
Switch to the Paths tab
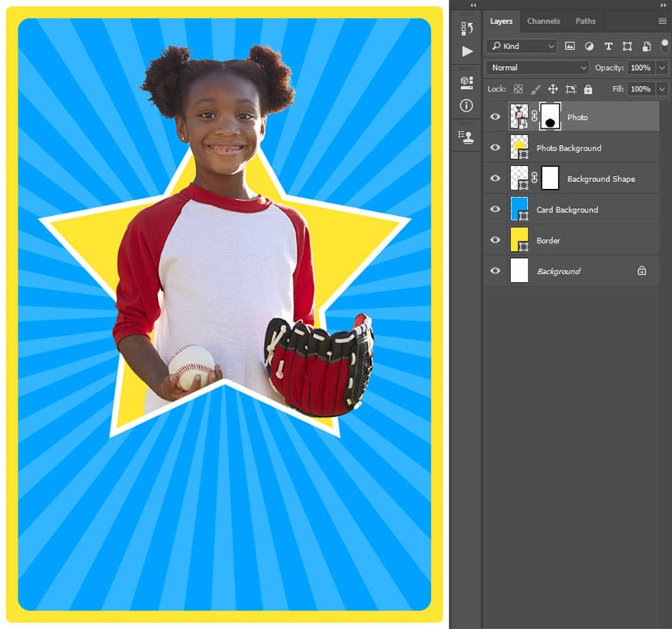[x=585, y=22]
